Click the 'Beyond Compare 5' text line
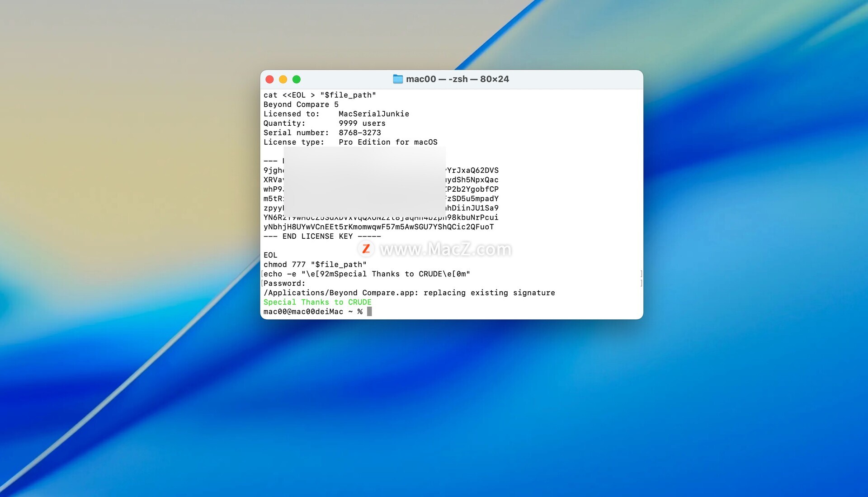This screenshot has height=497, width=868. pos(301,104)
